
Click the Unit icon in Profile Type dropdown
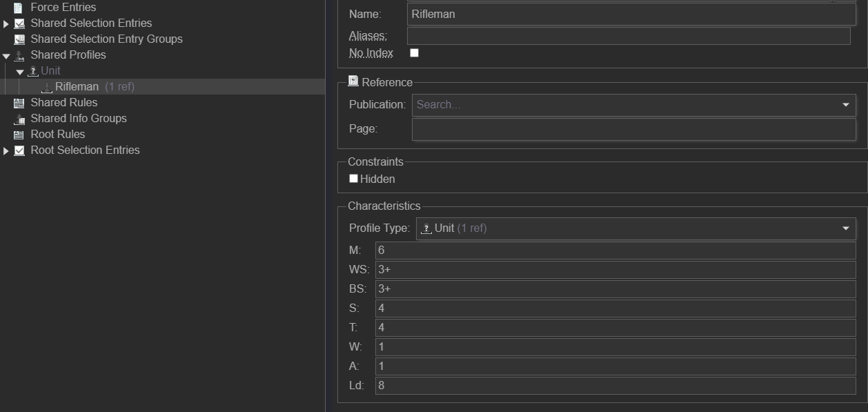426,228
